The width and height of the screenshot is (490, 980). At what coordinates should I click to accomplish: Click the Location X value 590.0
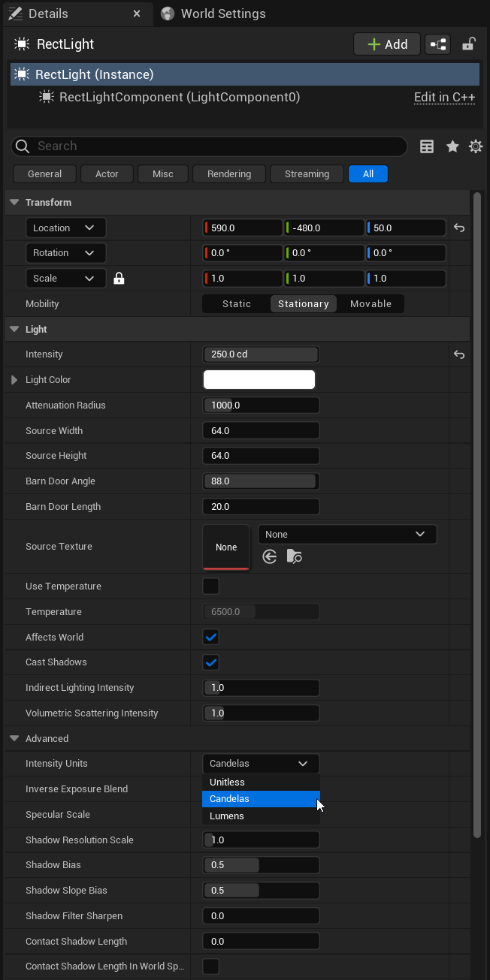(x=243, y=228)
